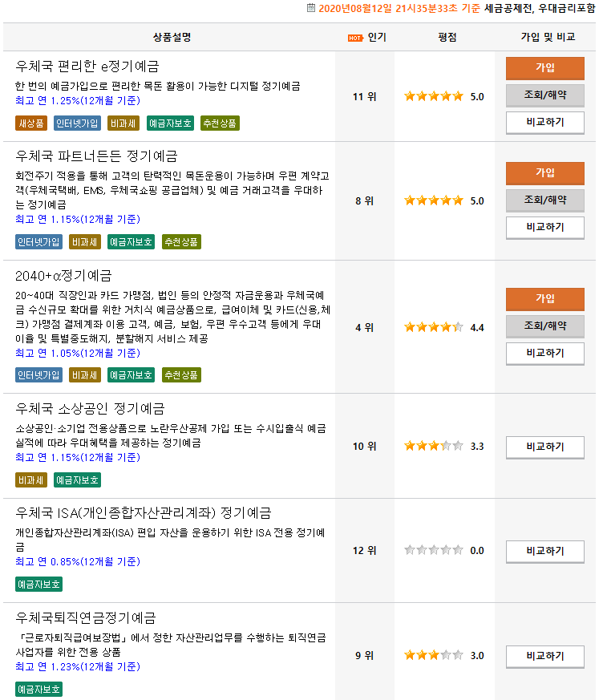Click the 상품설명 column header
603x700 pixels.
[172, 38]
